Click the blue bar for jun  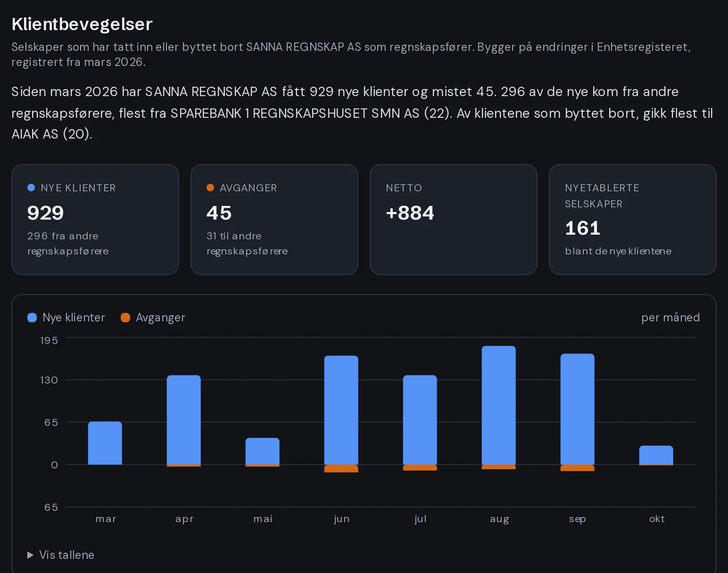(341, 410)
